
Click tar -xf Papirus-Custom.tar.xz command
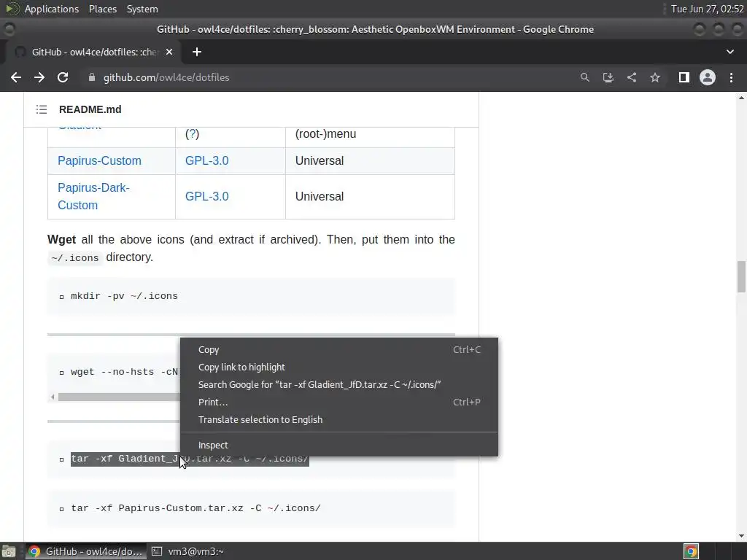pyautogui.click(x=196, y=508)
